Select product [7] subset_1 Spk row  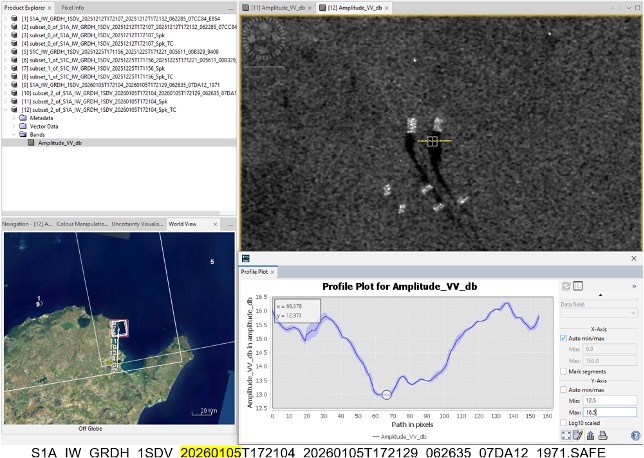point(93,68)
